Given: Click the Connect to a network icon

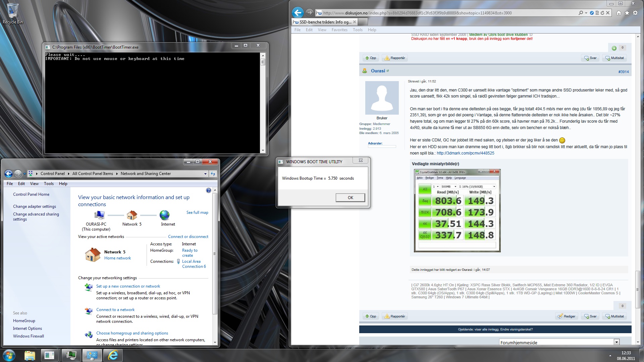Looking at the screenshot, I should click(89, 311).
